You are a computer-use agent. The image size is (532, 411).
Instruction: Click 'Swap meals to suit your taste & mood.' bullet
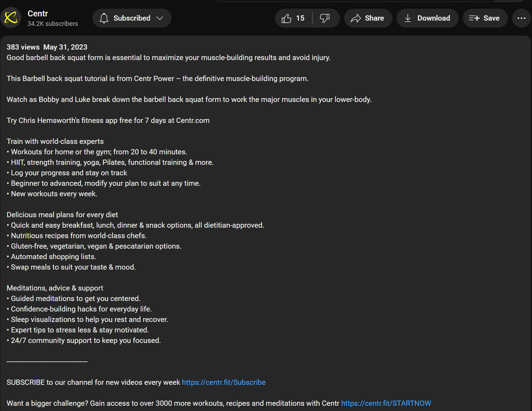[71, 267]
